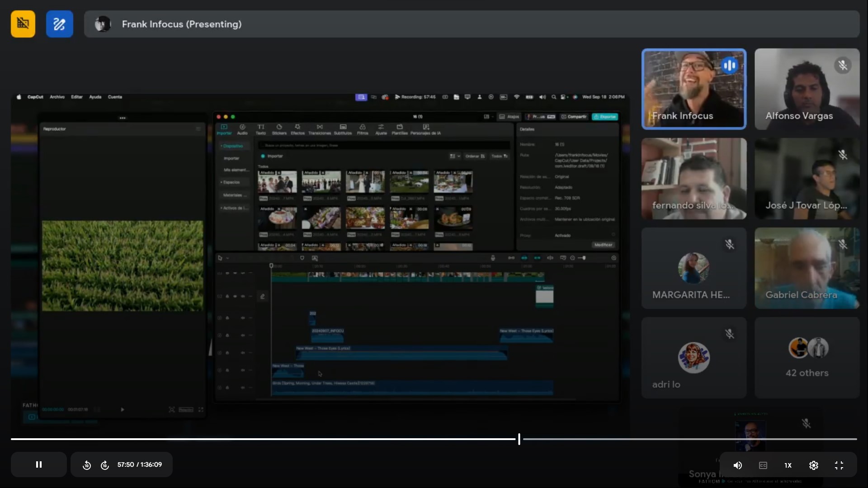Expand the Ordenar sort dropdown

click(x=475, y=156)
